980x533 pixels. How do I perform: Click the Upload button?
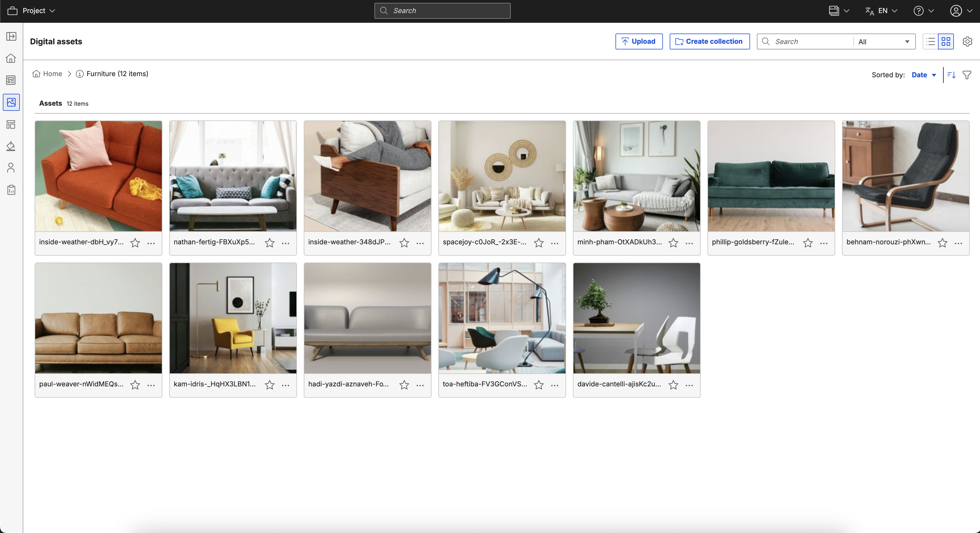tap(639, 41)
